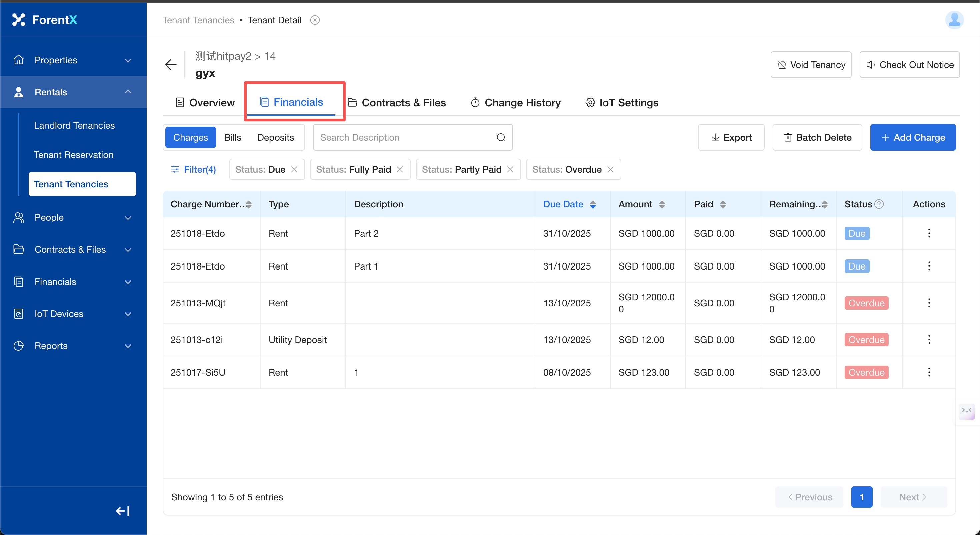
Task: Open actions menu for charge 251013-MQjt
Action: [x=929, y=303]
